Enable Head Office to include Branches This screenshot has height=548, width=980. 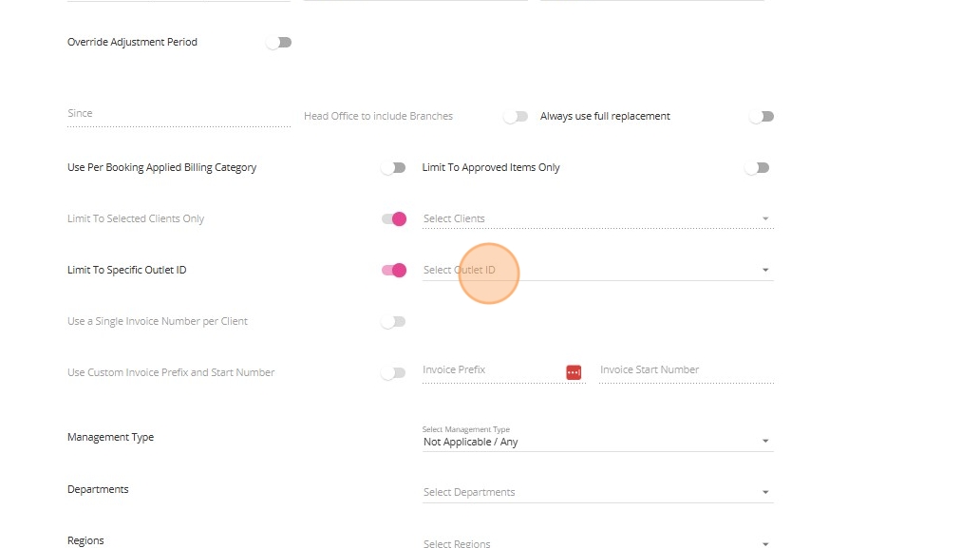[516, 116]
